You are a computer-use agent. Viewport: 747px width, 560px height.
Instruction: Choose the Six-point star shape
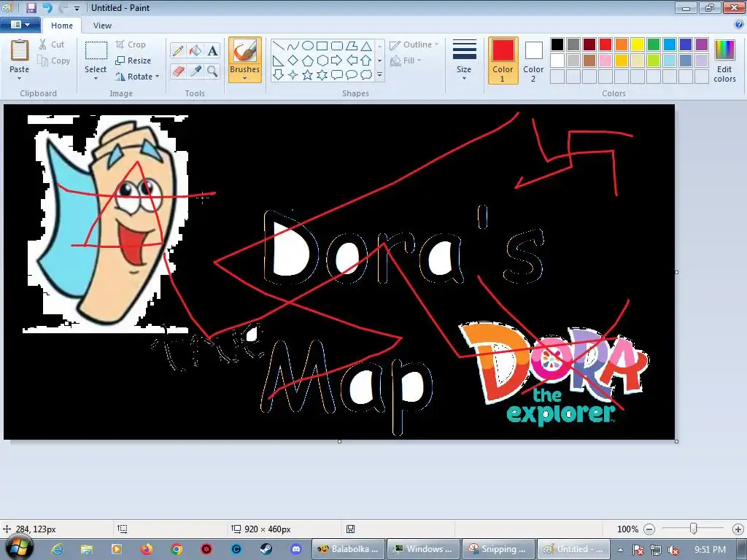coord(322,75)
